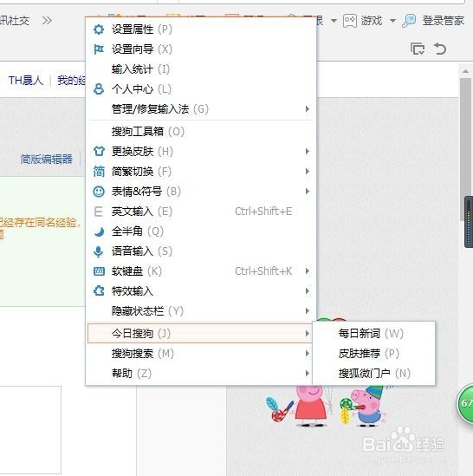473x476 pixels.
Task: Open 我的经 link in page header
Action: point(71,81)
